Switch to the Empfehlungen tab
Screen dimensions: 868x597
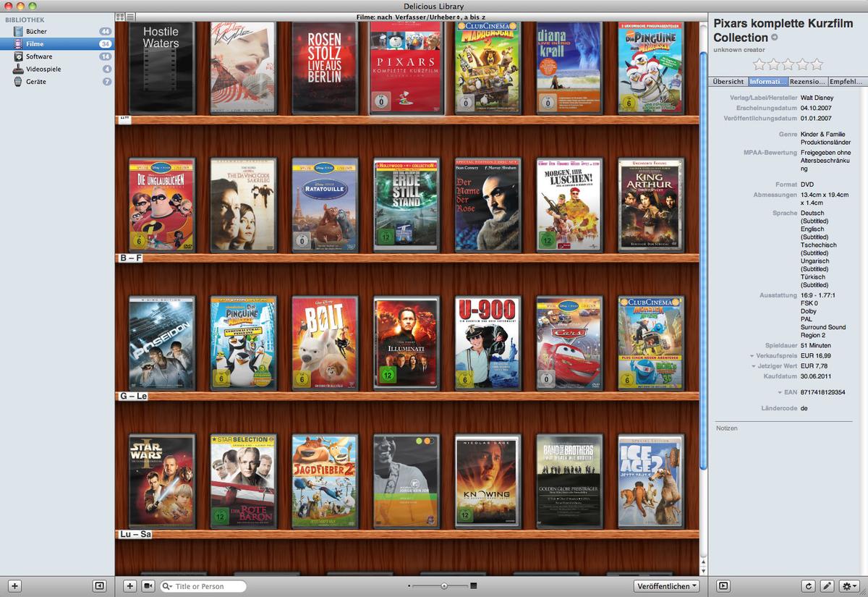coord(846,82)
